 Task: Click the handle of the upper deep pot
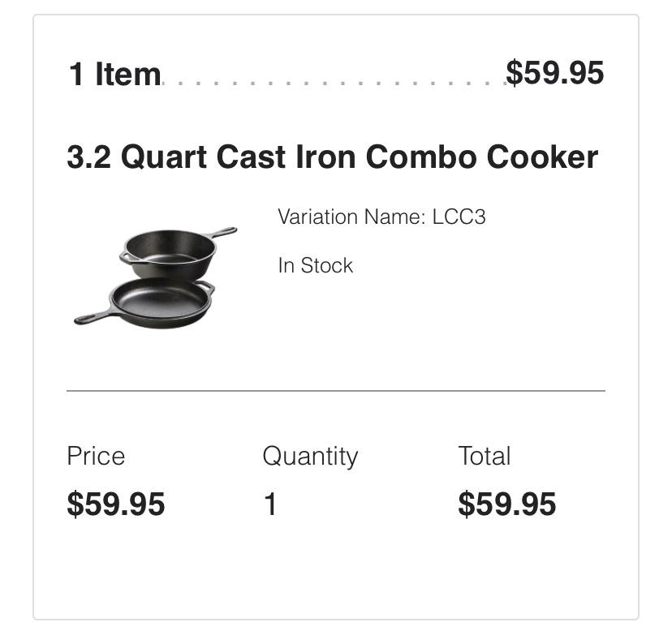tap(222, 233)
